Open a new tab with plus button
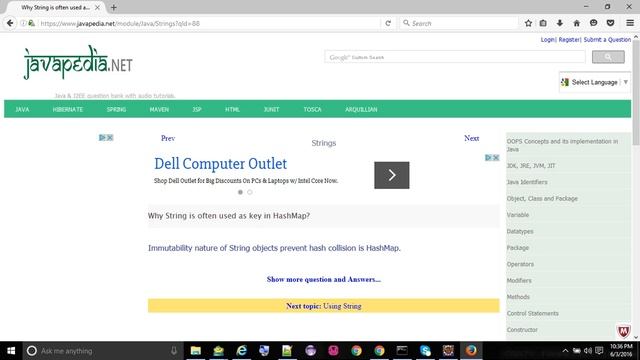Screen dimensions: 640x360 [113, 7]
